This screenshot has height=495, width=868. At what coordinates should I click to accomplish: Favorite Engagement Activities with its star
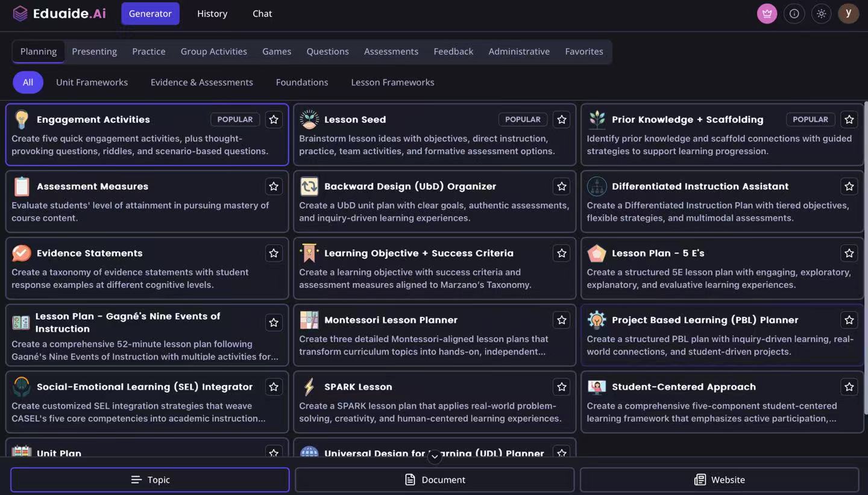pyautogui.click(x=274, y=119)
